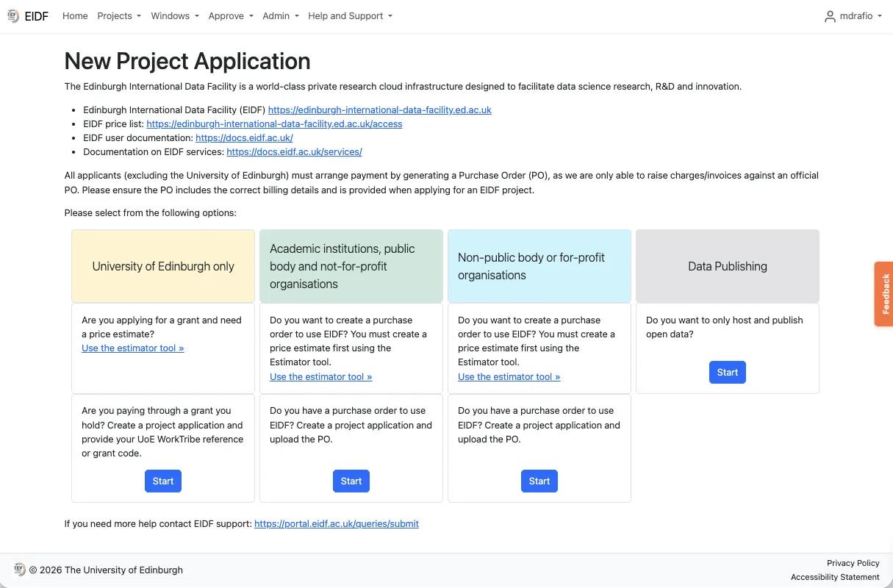
Task: Open the Accessibility Statement link
Action: coord(835,577)
